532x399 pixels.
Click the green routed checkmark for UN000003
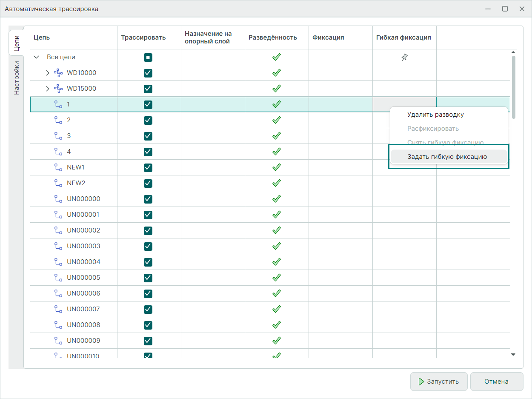point(277,246)
